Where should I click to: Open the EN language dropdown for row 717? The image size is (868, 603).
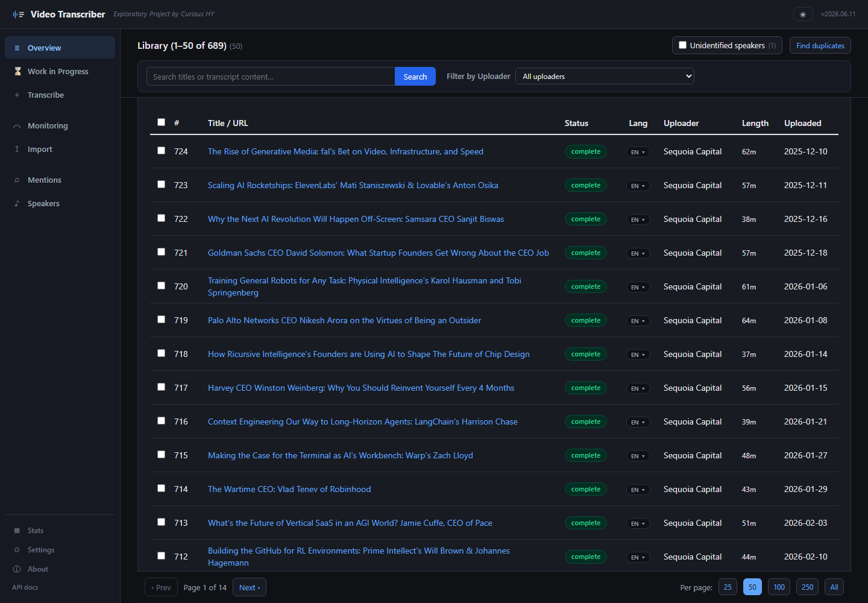click(638, 388)
